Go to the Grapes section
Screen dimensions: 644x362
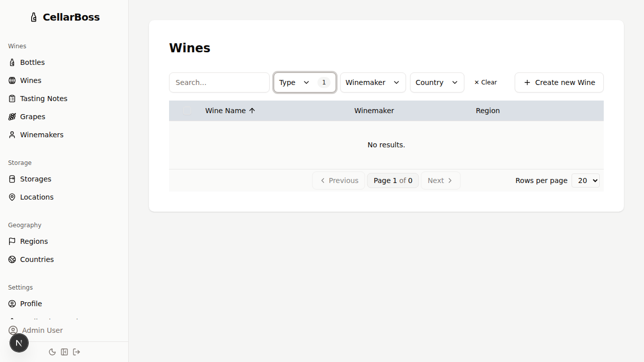tap(32, 117)
